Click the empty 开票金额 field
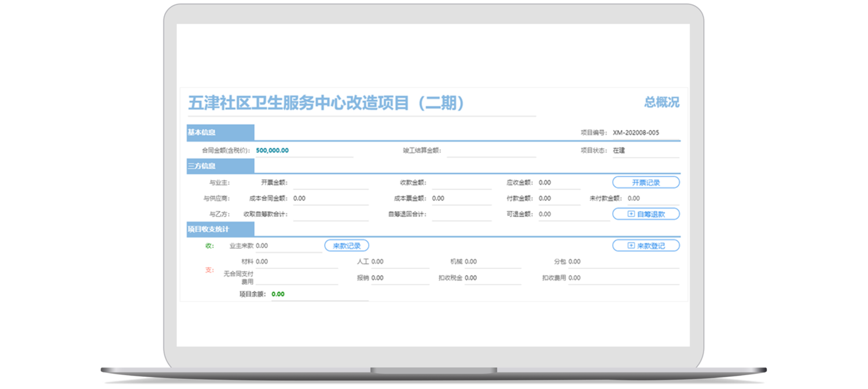Image resolution: width=868 pixels, height=389 pixels. point(322,183)
